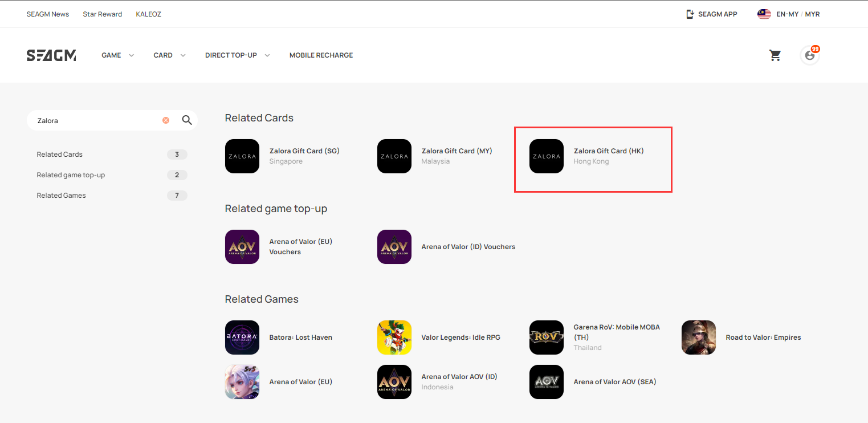Viewport: 868px width, 423px height.
Task: Click the Thailand region label
Action: point(588,348)
